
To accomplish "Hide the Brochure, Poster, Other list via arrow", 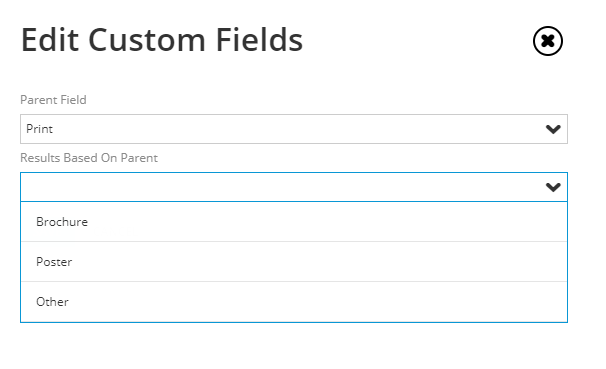I will click(x=553, y=187).
